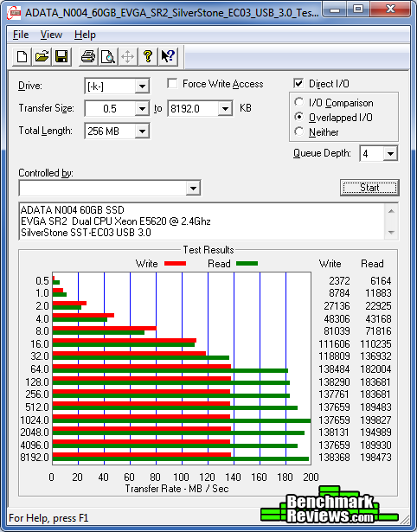Click read value 198473 for 8192.0
Image resolution: width=417 pixels, height=532 pixels.
point(375,458)
